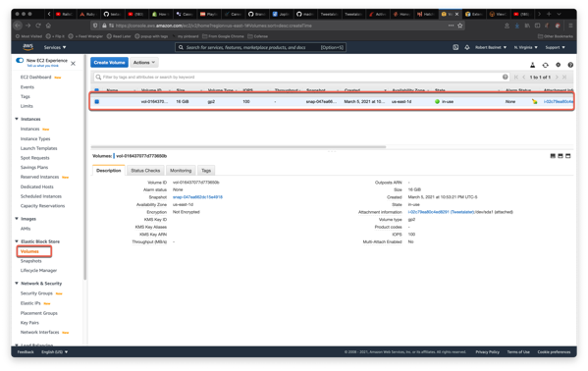Click the AWS services search box
This screenshot has width=588, height=371.
point(261,47)
